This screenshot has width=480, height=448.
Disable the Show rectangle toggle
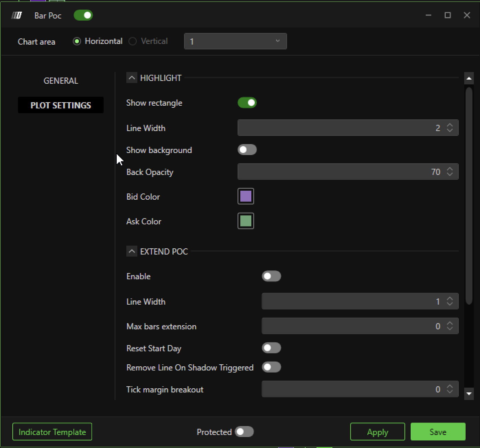click(x=247, y=103)
